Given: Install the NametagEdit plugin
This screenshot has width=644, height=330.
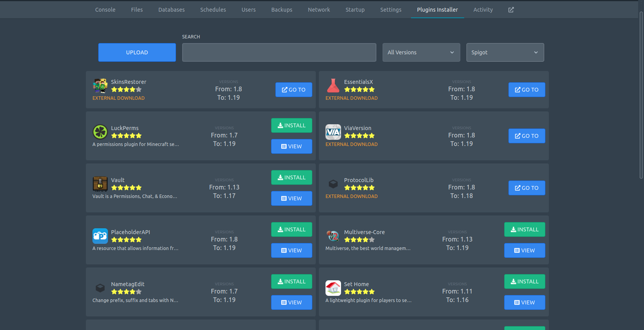Looking at the screenshot, I should (292, 281).
